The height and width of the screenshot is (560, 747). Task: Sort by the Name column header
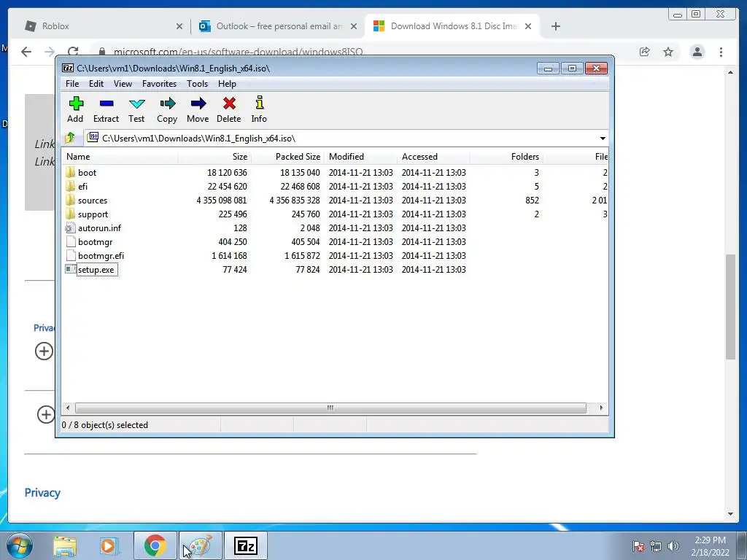120,157
